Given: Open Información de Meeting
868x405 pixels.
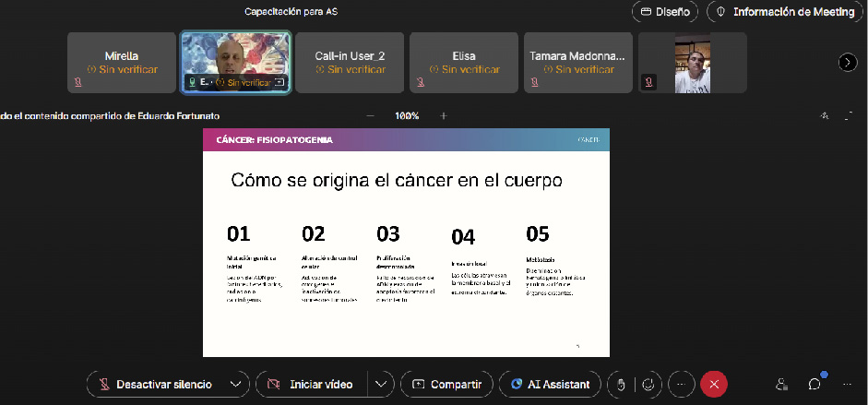Looking at the screenshot, I should click(x=787, y=12).
